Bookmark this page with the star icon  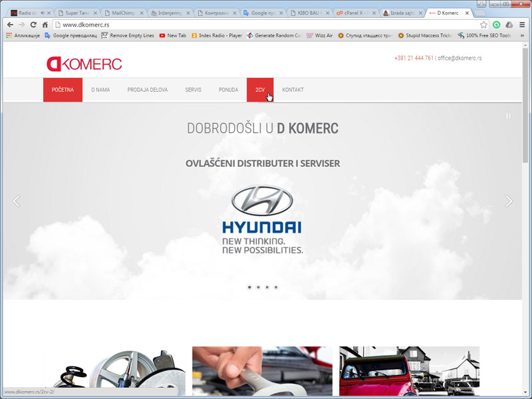[x=483, y=25]
